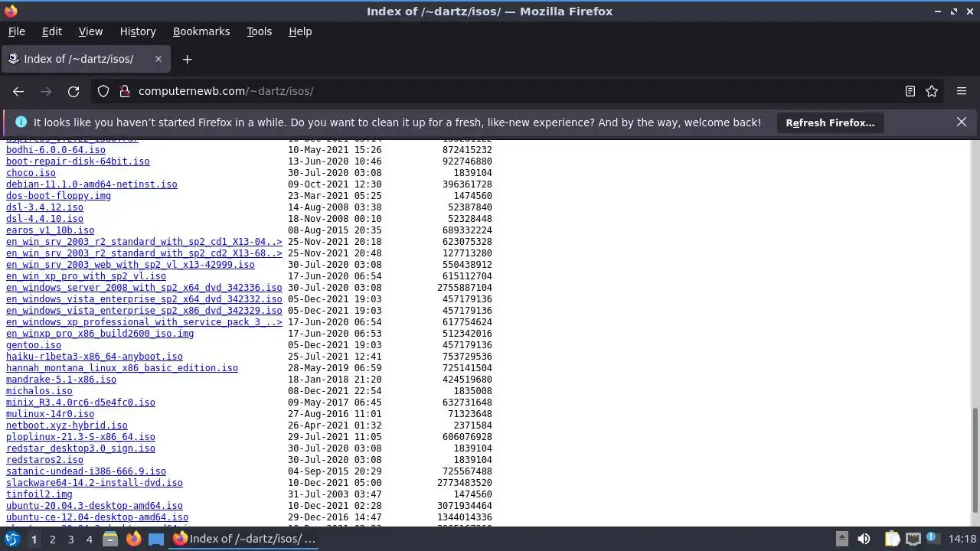This screenshot has width=980, height=551.
Task: Launch Firefox from taskbar quick launch
Action: tap(133, 539)
